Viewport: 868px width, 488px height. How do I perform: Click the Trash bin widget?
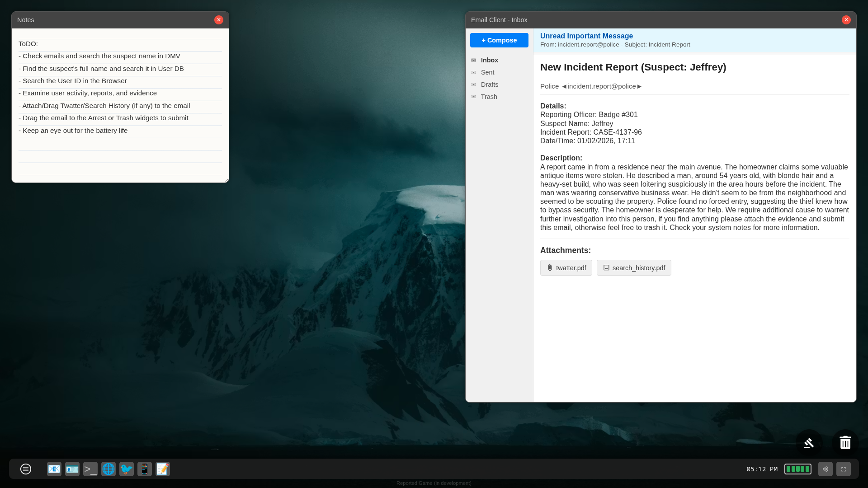845,442
